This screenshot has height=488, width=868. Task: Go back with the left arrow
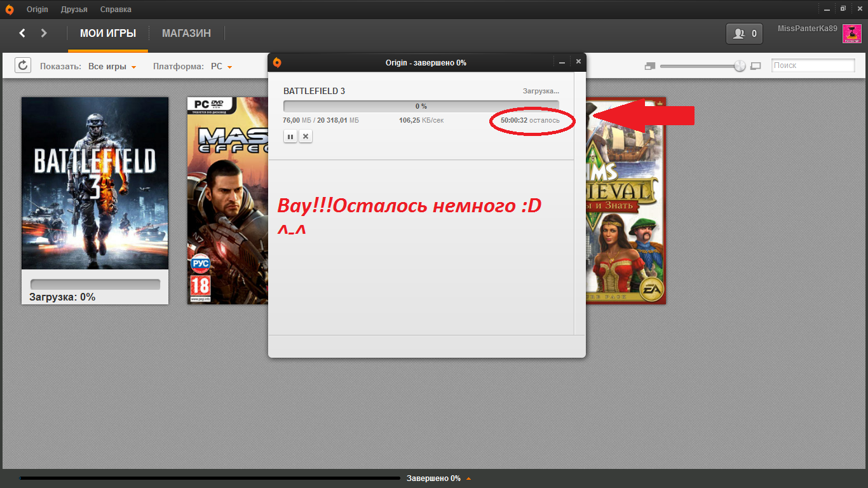[22, 33]
